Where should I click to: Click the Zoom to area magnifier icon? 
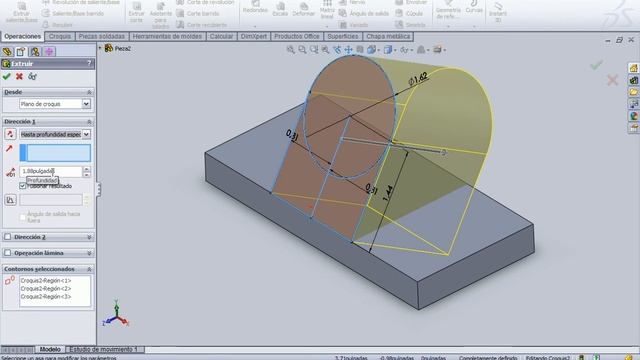click(x=302, y=50)
